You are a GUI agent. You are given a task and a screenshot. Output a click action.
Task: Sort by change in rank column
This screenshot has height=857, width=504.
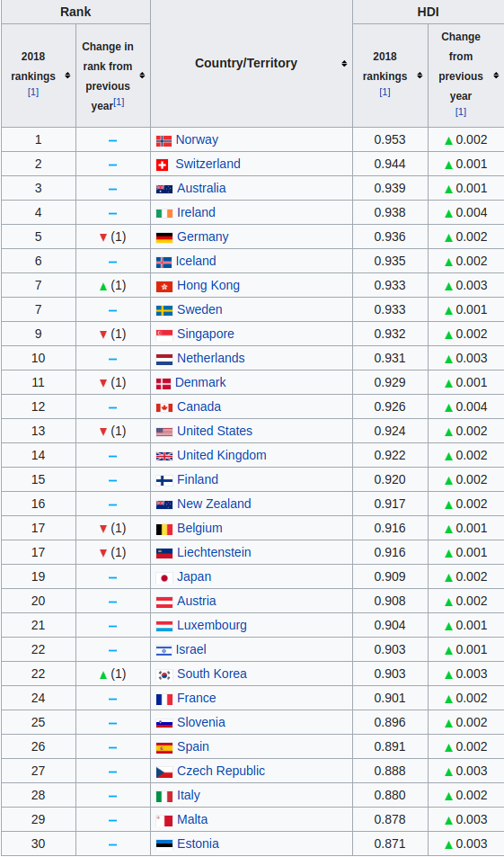142,76
